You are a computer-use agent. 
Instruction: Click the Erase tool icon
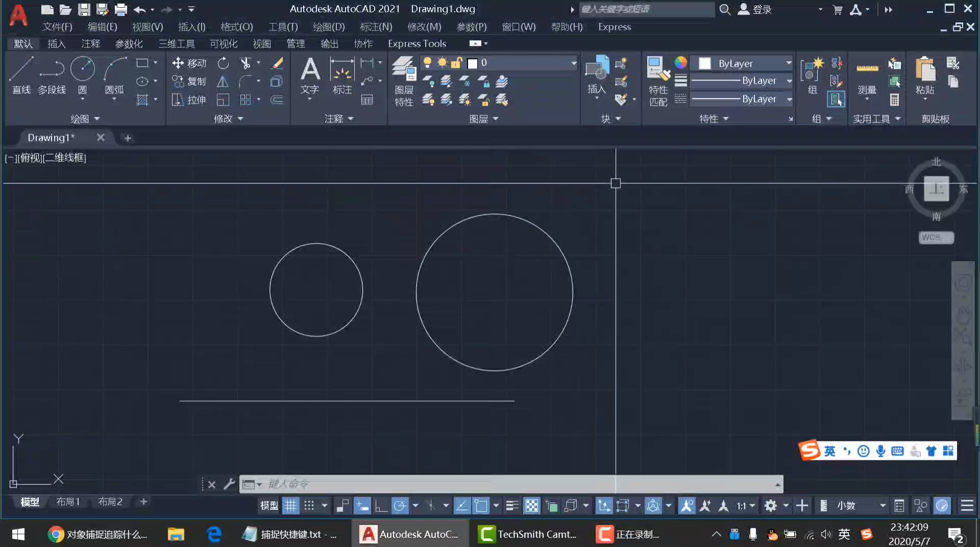(x=277, y=63)
